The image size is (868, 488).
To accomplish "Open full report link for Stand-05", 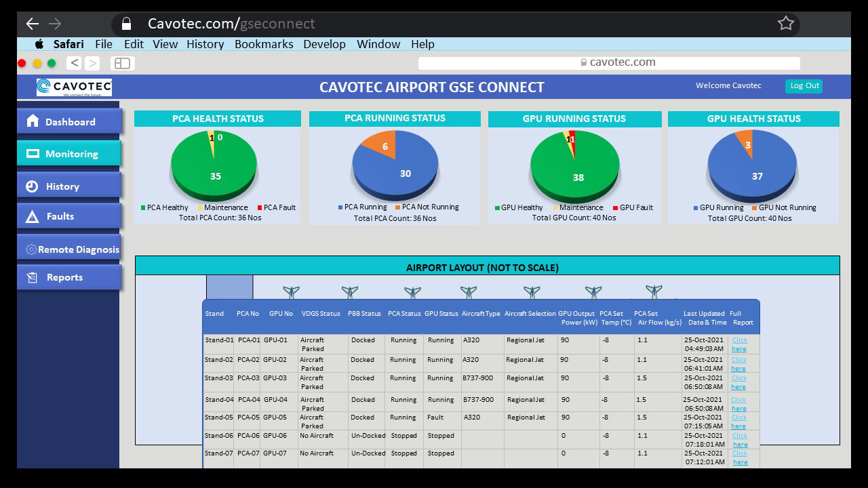I will (x=738, y=422).
